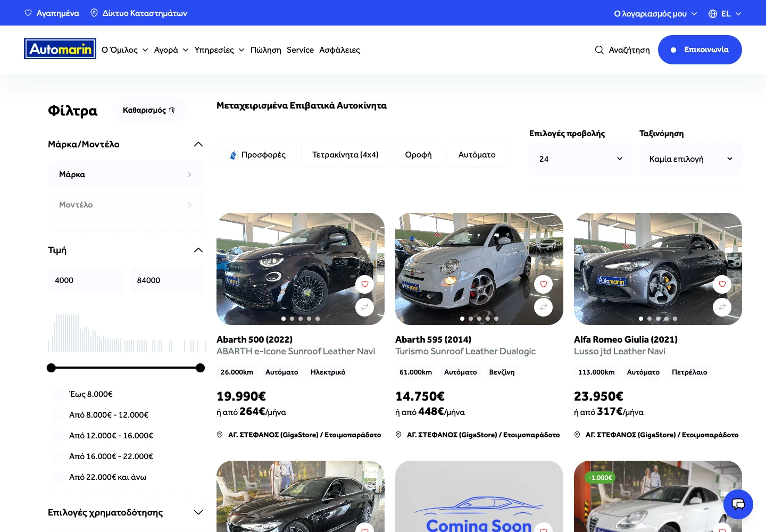Click the search magnifier icon
The height and width of the screenshot is (532, 766).
600,50
